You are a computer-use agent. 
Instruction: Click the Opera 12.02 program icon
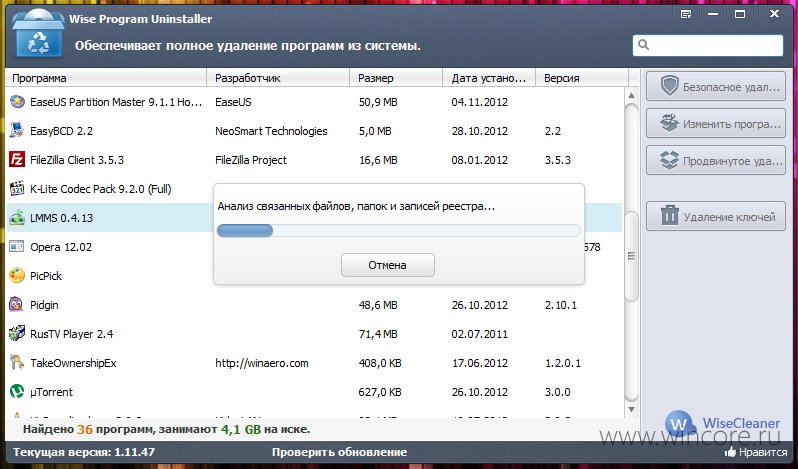(x=17, y=247)
